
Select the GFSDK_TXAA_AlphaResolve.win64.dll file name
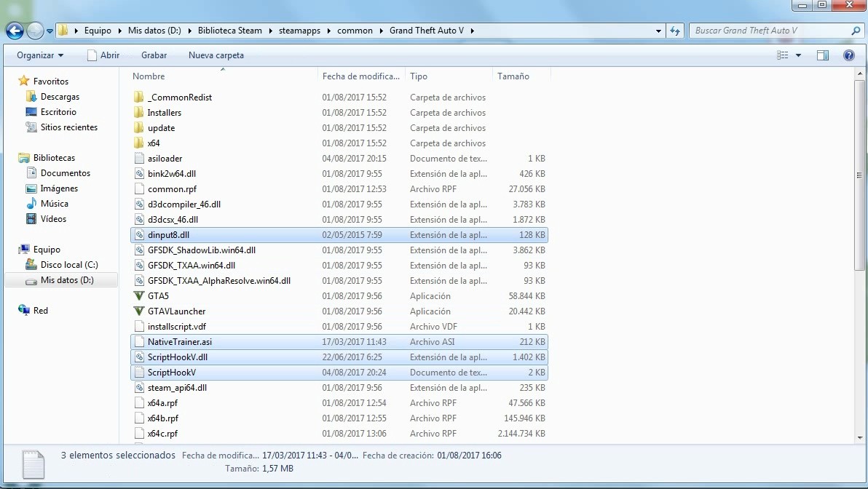(219, 281)
